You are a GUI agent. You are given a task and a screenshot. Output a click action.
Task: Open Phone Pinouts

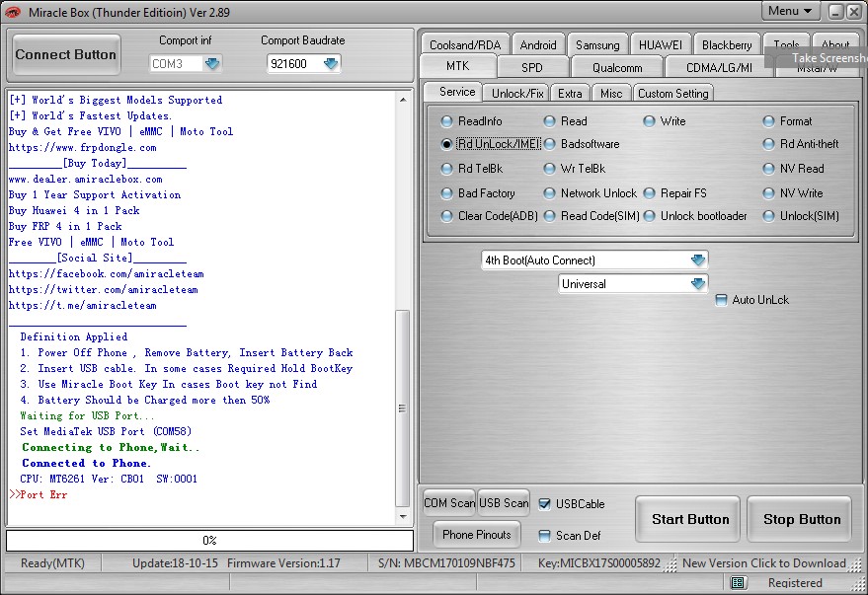click(477, 534)
